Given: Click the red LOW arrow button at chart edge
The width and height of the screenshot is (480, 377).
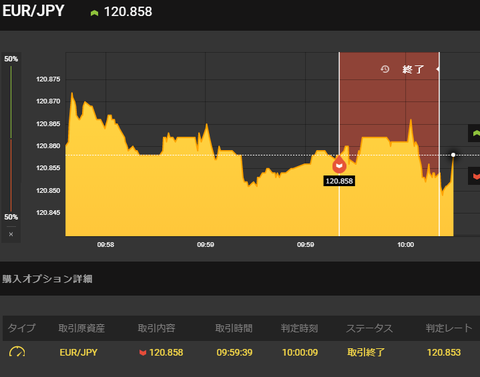Looking at the screenshot, I should (x=474, y=176).
